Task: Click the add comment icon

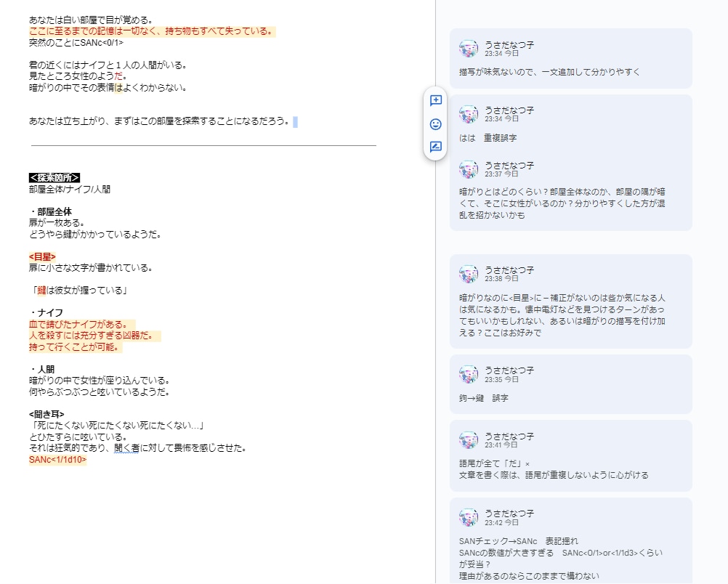Action: 435,100
